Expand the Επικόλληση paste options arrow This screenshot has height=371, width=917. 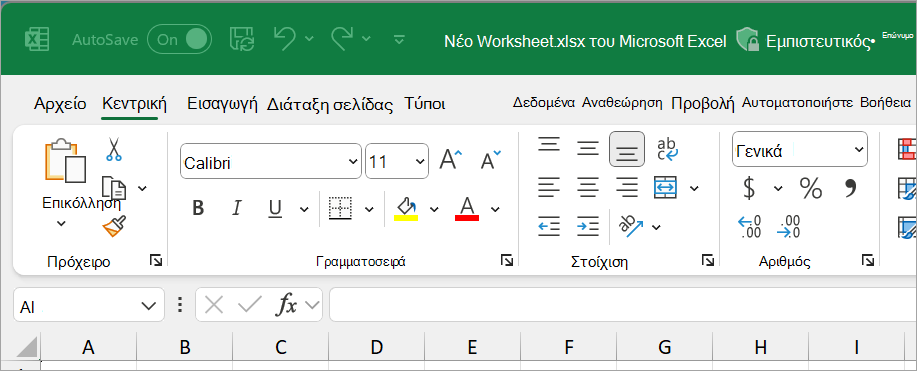(61, 223)
